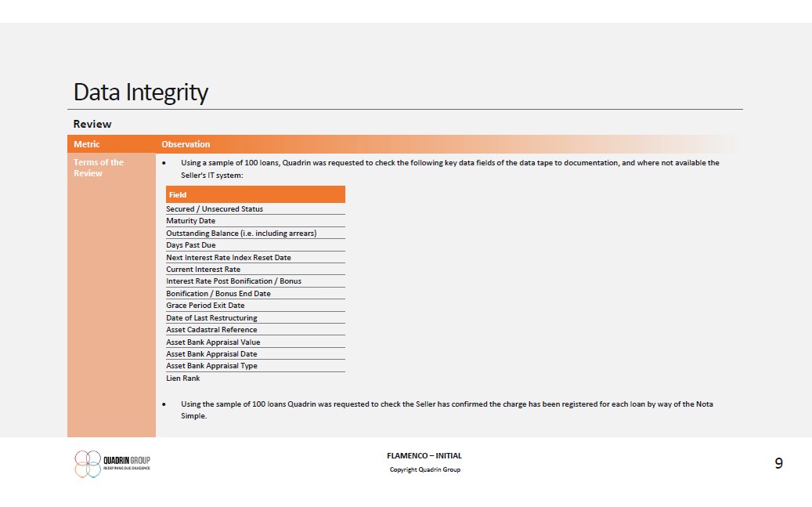
Task: Click the Metric column header
Action: 87,144
